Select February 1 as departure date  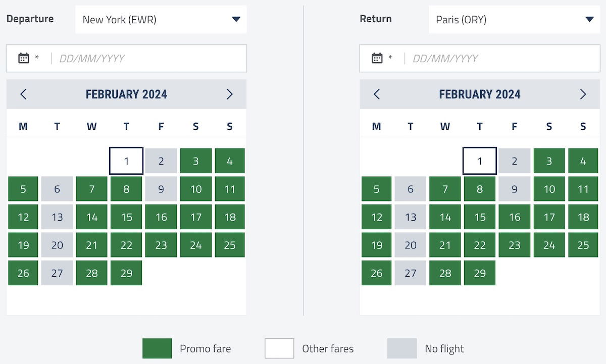pyautogui.click(x=126, y=161)
